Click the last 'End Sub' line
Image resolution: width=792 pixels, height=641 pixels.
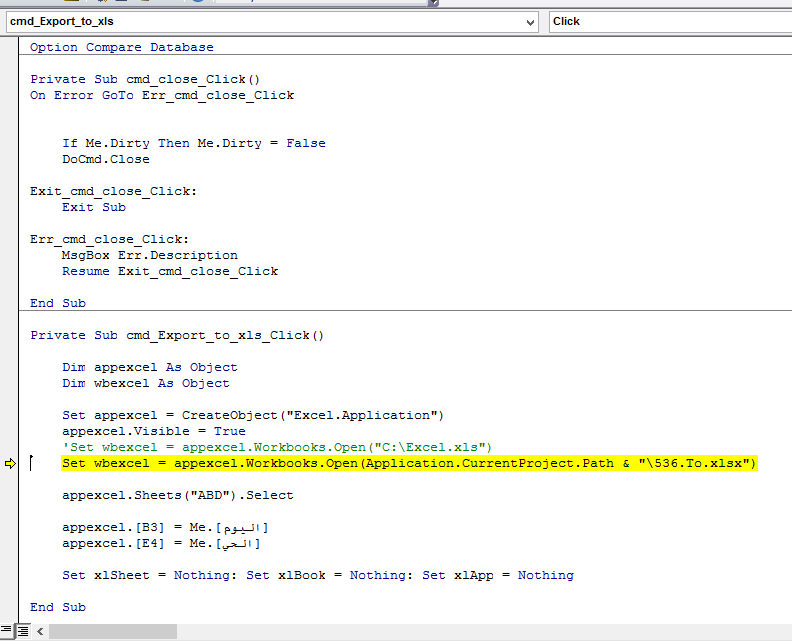pos(58,607)
